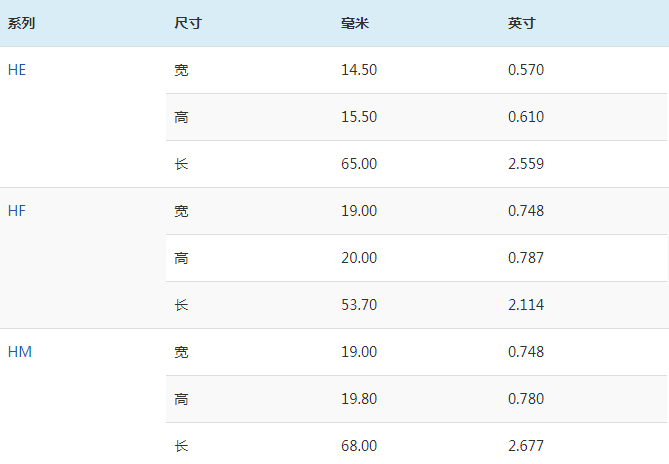This screenshot has height=464, width=669.
Task: Select the 2.114 inch value cell
Action: (526, 305)
